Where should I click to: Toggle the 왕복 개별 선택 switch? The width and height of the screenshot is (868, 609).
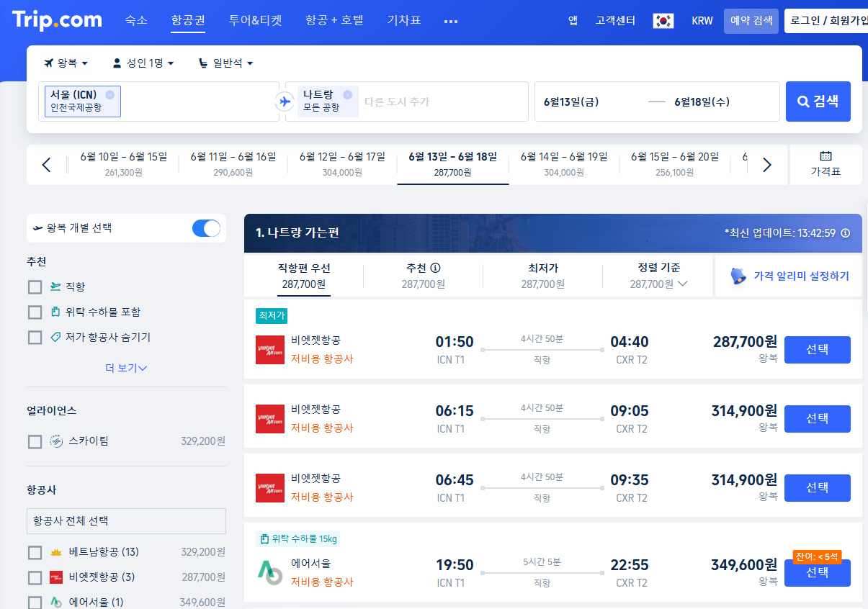coord(207,228)
